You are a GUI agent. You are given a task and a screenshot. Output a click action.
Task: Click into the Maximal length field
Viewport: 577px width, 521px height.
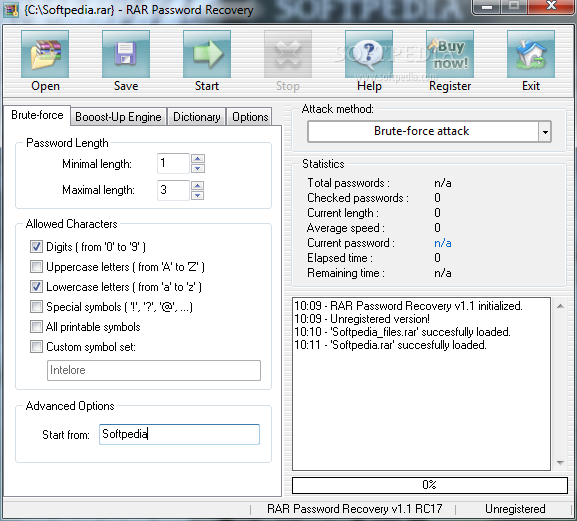(x=173, y=190)
